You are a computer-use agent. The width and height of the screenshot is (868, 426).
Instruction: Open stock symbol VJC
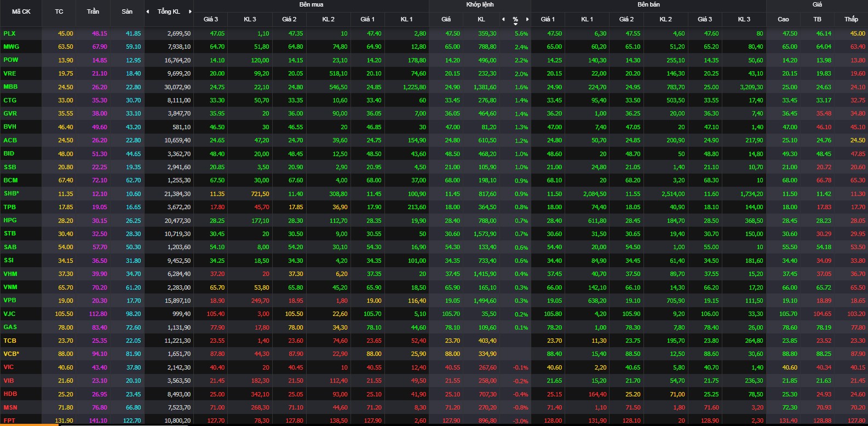[9, 314]
